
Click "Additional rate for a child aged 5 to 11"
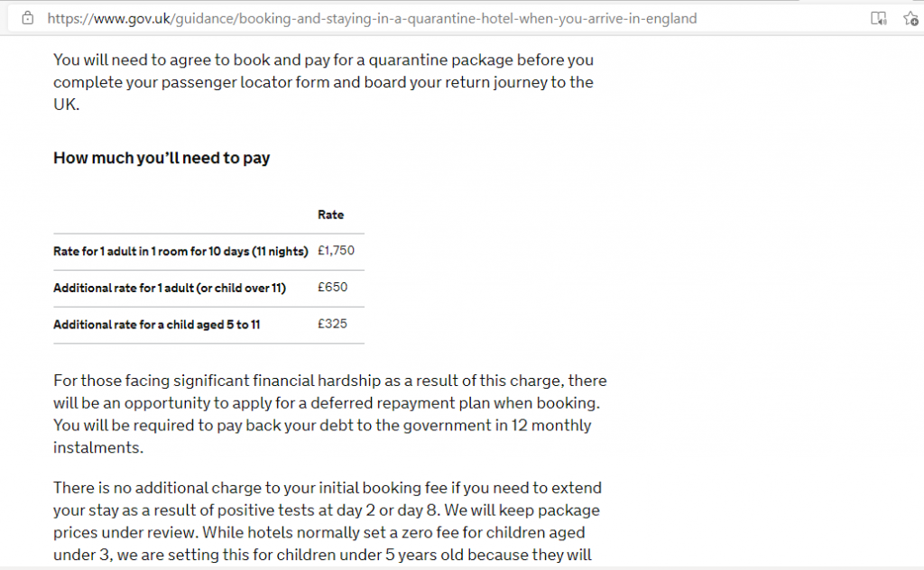[156, 324]
